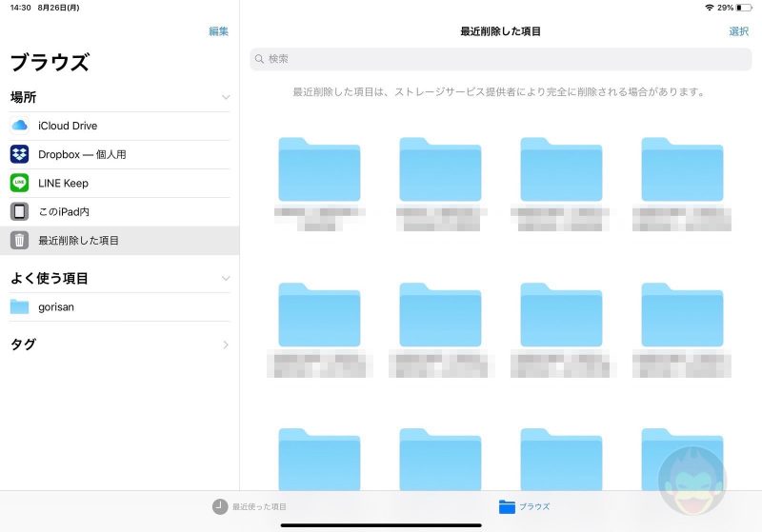Open first folder in top row
Viewport: 762px width, 532px height.
(x=319, y=169)
